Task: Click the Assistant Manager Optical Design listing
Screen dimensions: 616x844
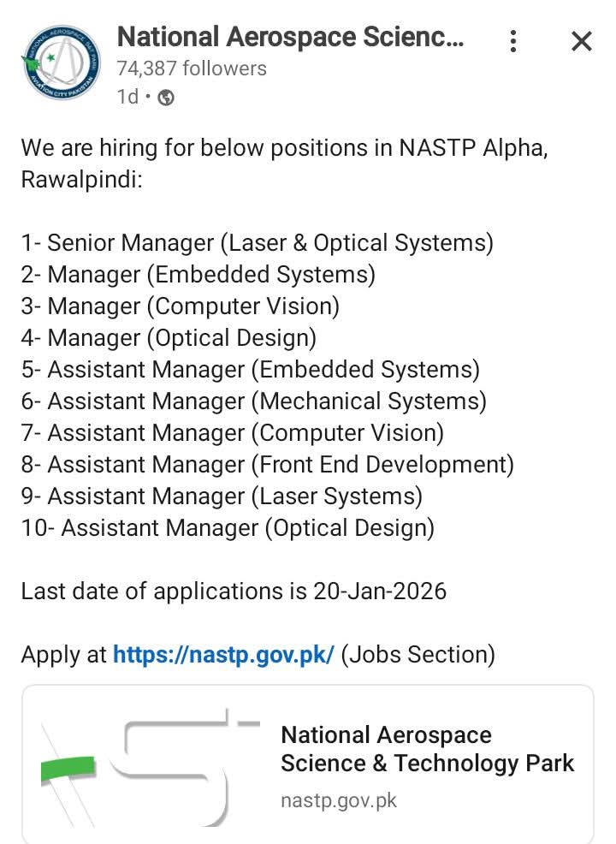Action: click(227, 527)
